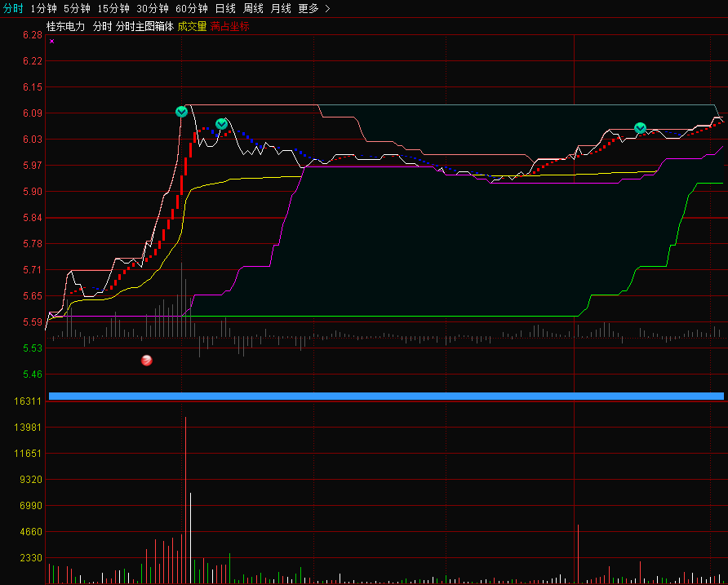Switch to the 周线 weekly tab
This screenshot has height=585, width=728.
point(253,8)
